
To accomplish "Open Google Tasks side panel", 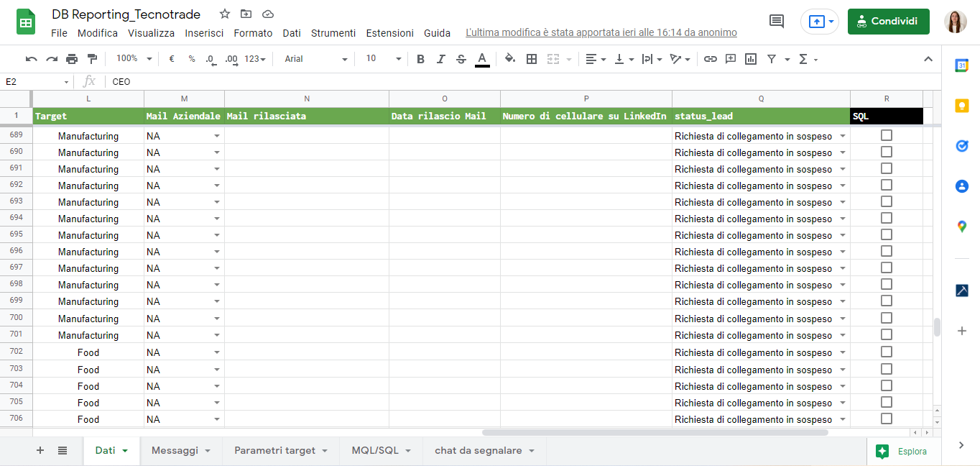I will pos(962,146).
